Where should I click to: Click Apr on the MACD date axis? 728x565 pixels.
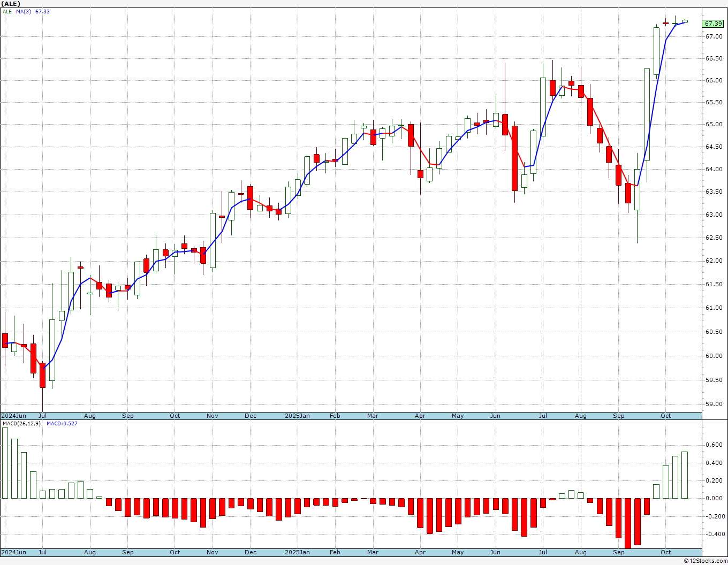pos(420,552)
